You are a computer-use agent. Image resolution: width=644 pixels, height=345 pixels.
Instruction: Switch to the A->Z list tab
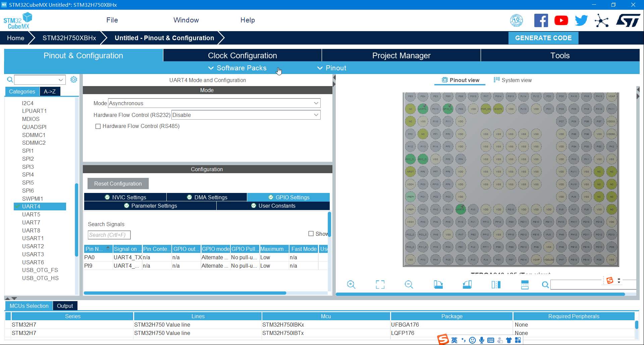[x=50, y=91]
